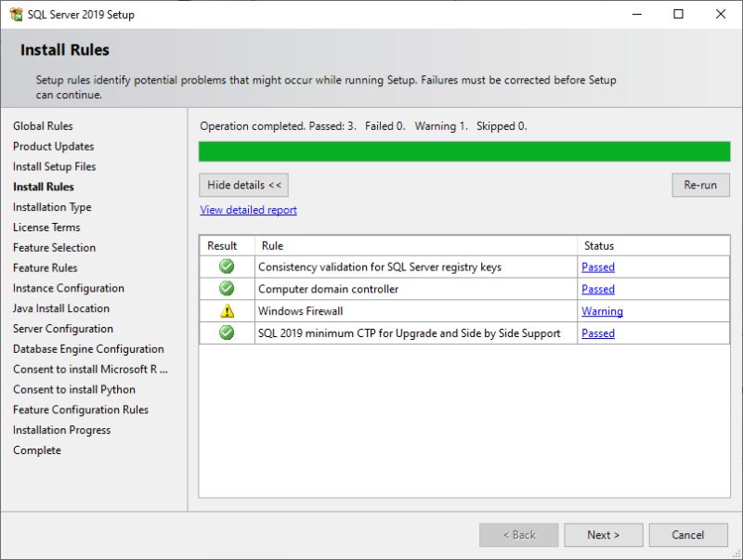
Task: Select License Terms from the left panel
Action: tap(46, 227)
